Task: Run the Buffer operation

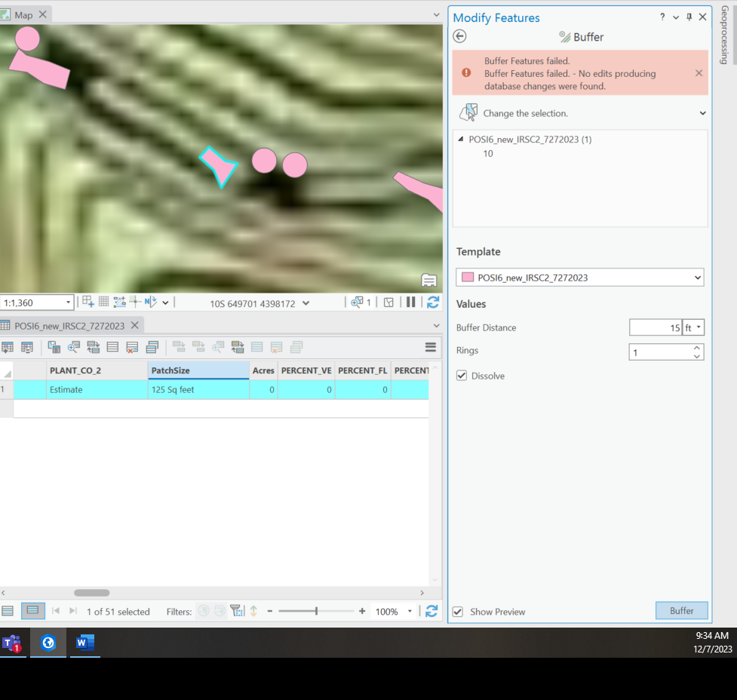Action: coord(680,610)
